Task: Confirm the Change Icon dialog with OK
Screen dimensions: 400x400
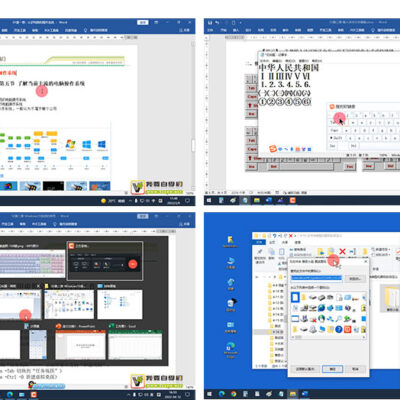Action: (x=332, y=369)
